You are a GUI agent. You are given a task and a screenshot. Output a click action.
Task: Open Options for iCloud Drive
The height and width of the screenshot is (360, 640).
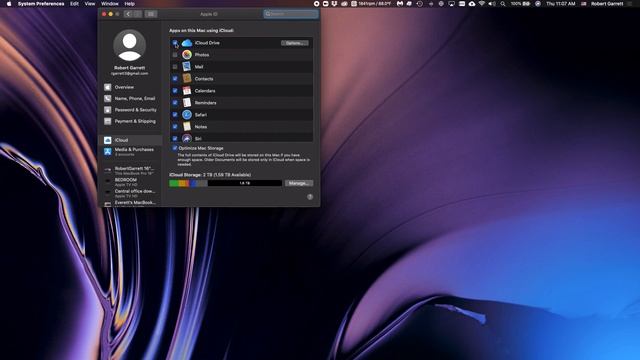[295, 43]
